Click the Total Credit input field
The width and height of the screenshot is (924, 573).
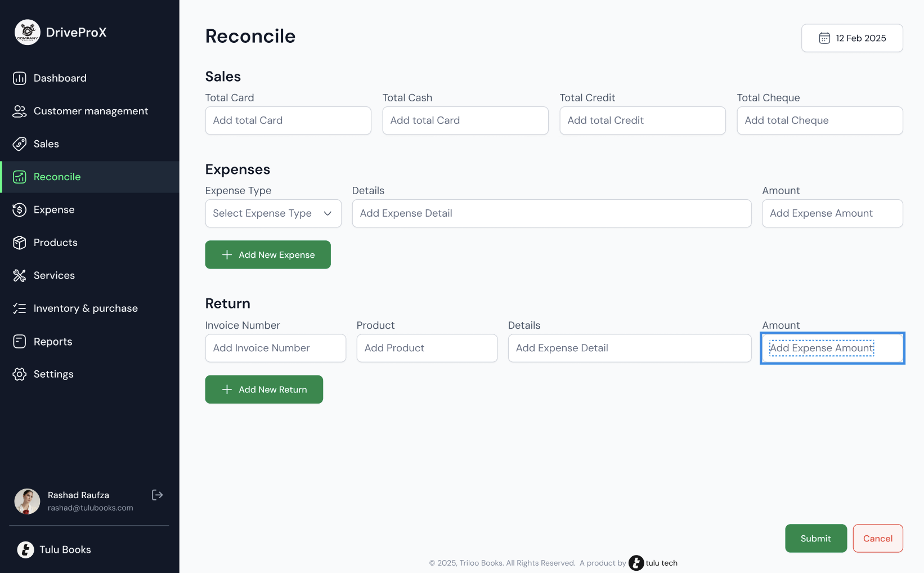click(x=642, y=120)
